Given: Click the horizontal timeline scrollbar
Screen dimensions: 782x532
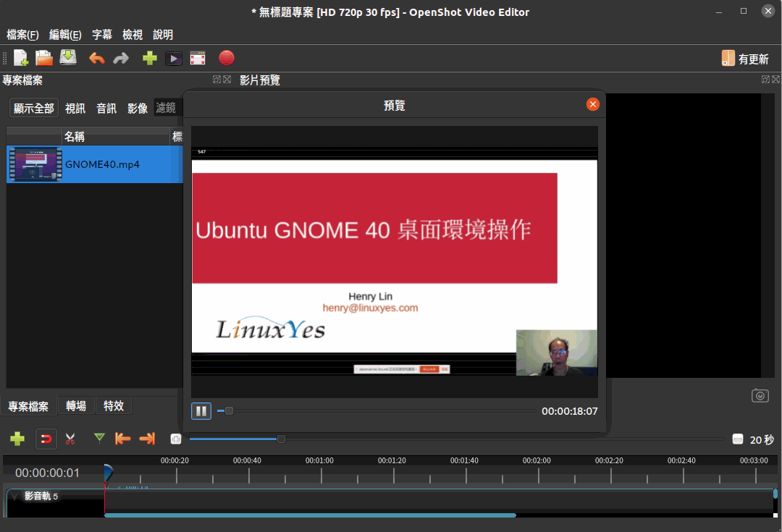Looking at the screenshot, I should coord(310,515).
